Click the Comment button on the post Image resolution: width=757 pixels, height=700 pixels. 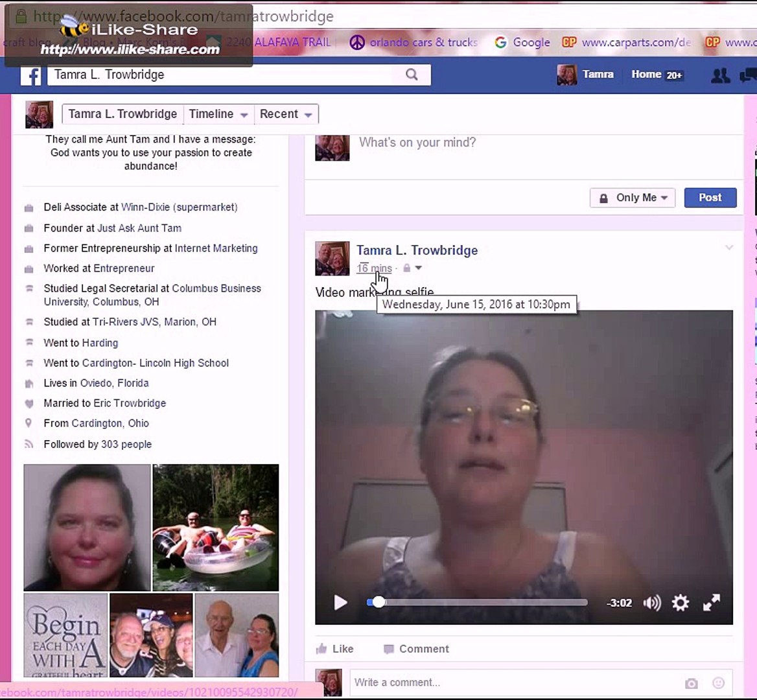(416, 649)
